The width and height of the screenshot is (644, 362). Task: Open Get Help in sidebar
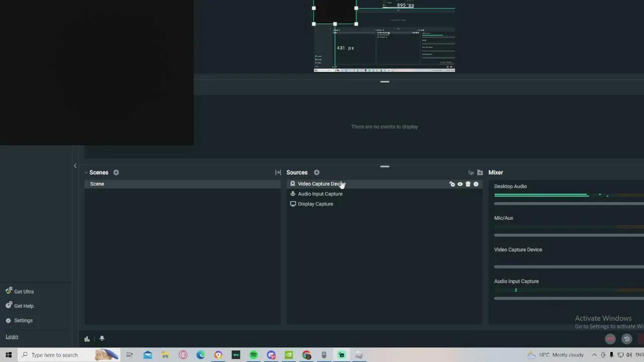click(x=24, y=306)
